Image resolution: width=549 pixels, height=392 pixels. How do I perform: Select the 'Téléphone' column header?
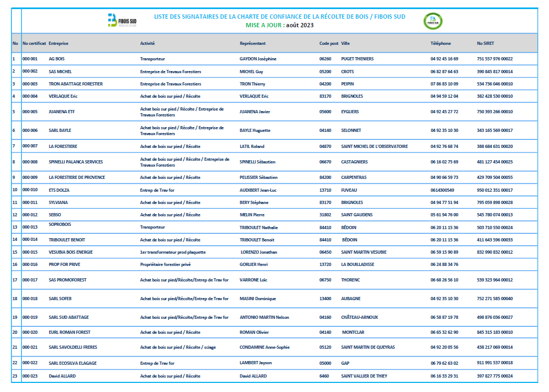[x=440, y=43]
